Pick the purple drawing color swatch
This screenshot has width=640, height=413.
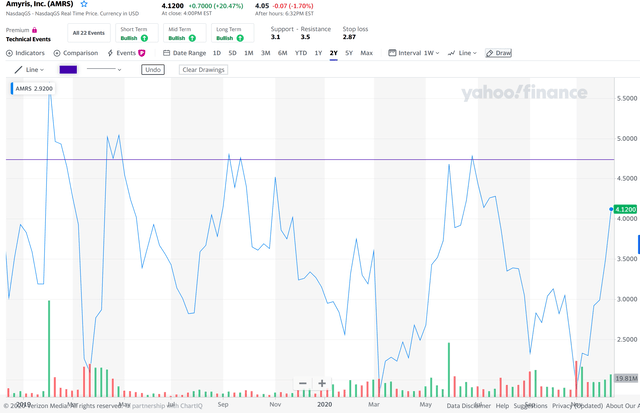[68, 70]
